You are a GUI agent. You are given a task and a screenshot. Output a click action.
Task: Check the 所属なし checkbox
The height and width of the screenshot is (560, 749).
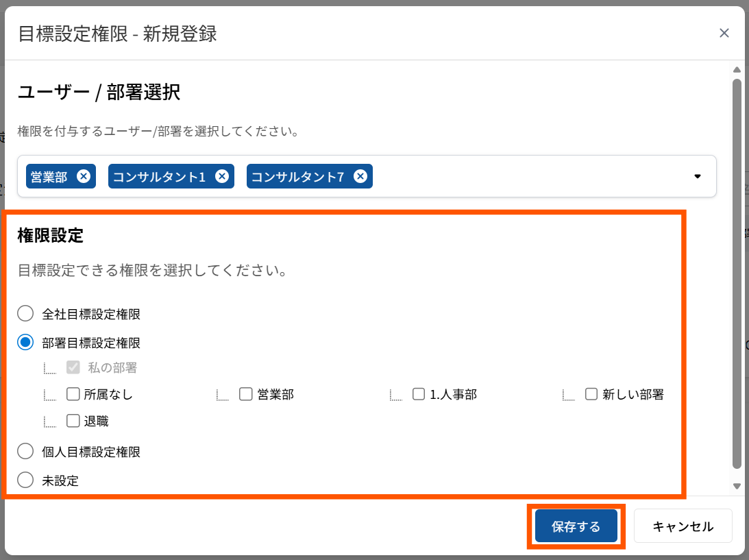point(73,394)
